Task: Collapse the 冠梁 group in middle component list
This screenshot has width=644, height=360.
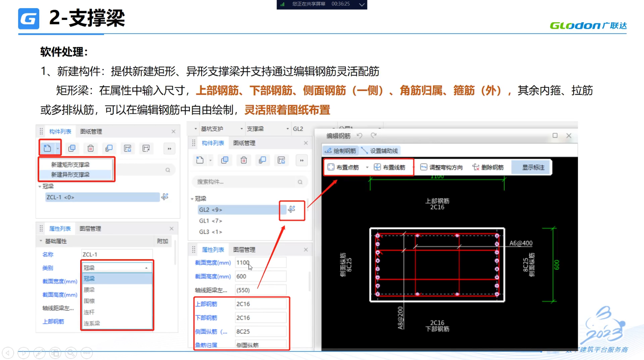Action: [x=192, y=199]
